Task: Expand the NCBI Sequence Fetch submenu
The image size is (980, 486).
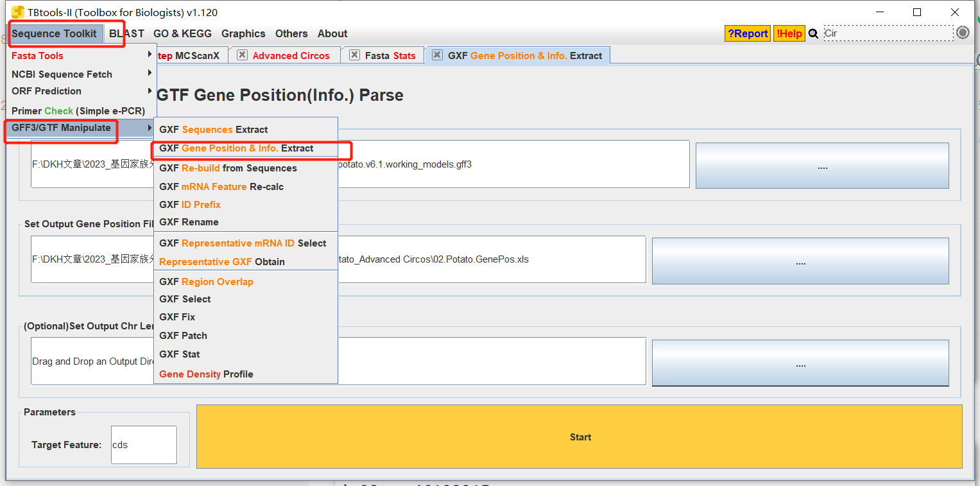Action: 80,74
